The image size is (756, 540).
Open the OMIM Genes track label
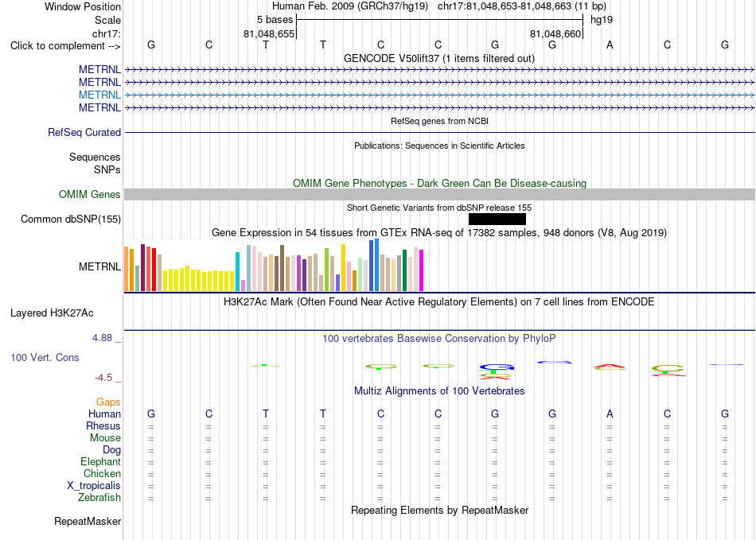pyautogui.click(x=90, y=194)
